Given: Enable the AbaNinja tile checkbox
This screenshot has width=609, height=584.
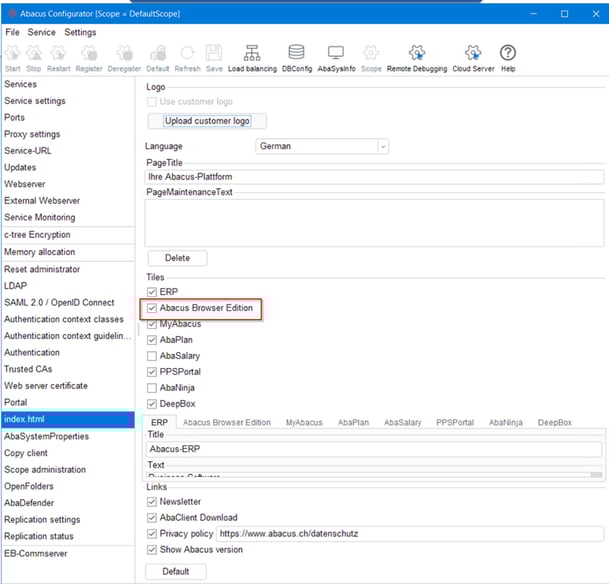Looking at the screenshot, I should [152, 388].
